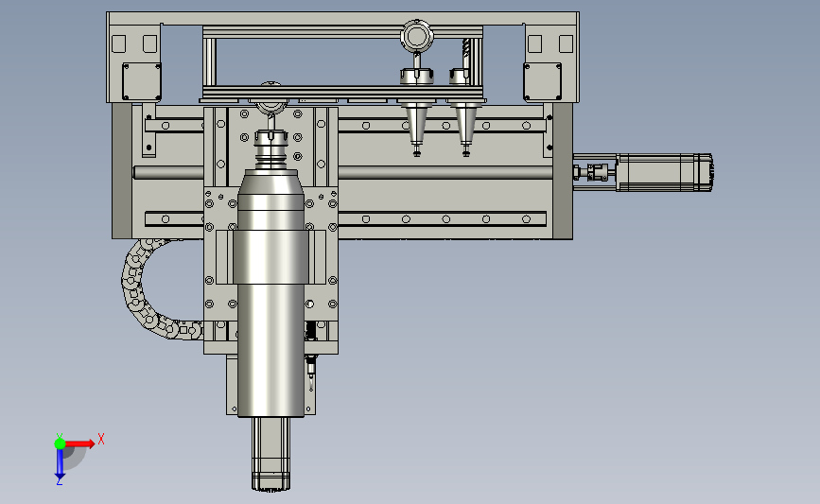Select the spindle collet nut above the spindle body

(x=270, y=139)
